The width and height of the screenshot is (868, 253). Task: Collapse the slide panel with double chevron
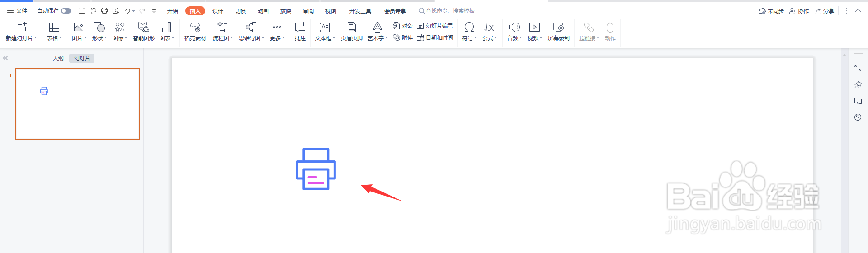pos(5,58)
